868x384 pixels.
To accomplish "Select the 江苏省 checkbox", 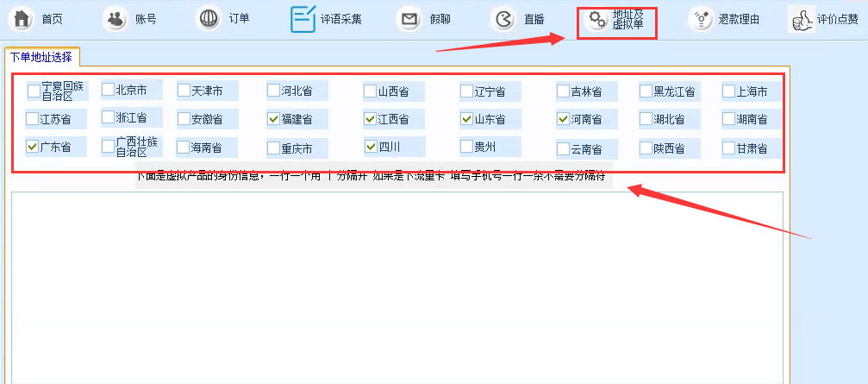I will coord(32,118).
